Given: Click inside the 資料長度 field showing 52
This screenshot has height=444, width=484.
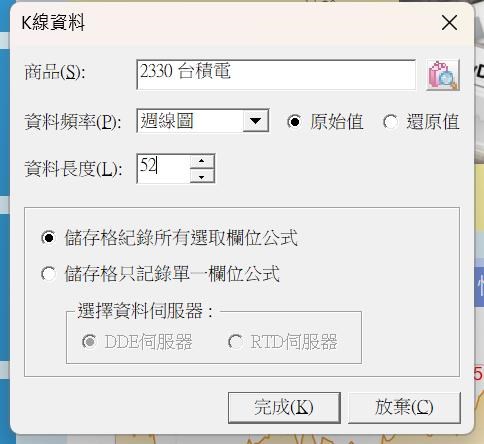Looking at the screenshot, I should click(163, 168).
